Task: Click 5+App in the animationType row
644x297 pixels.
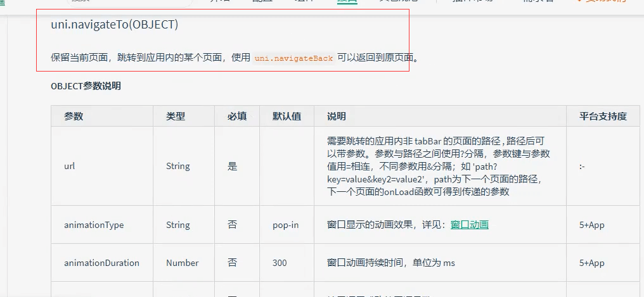Action: pyautogui.click(x=592, y=225)
